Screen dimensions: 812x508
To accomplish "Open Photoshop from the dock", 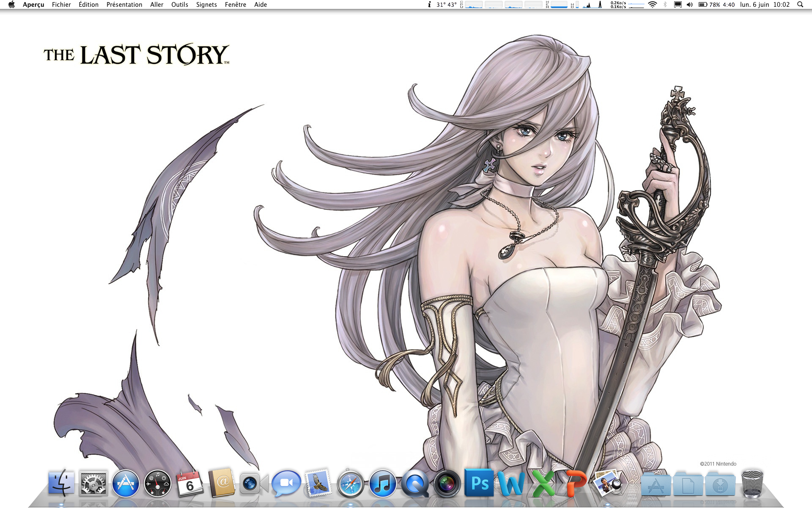I will point(479,483).
